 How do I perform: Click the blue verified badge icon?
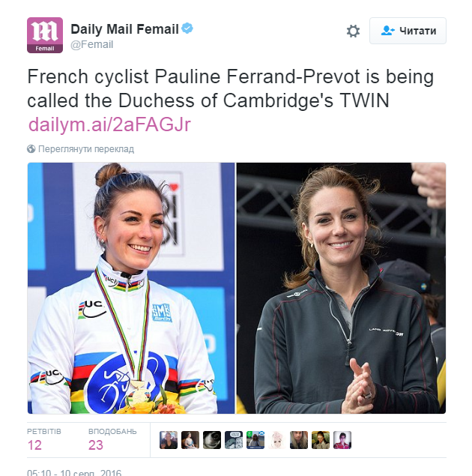click(x=187, y=28)
